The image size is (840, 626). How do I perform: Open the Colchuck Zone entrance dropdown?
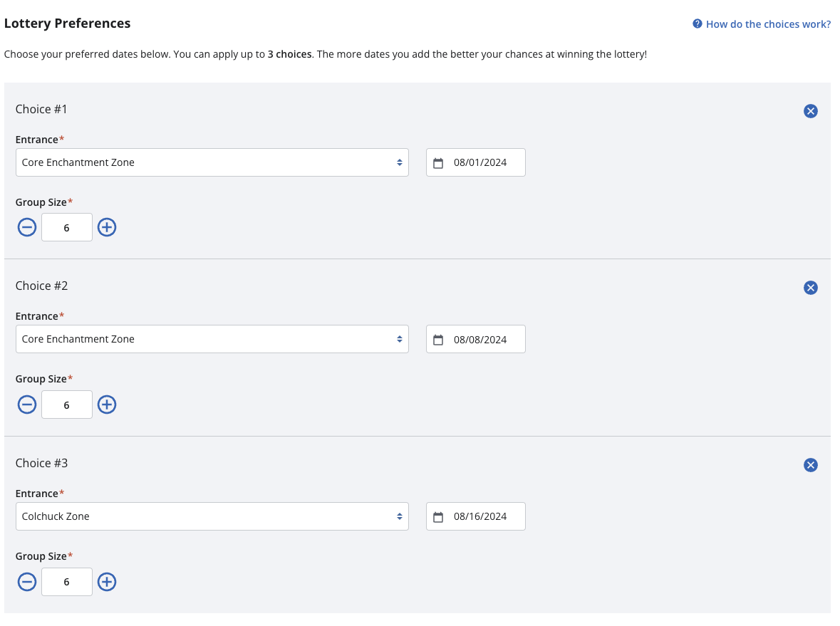click(212, 516)
